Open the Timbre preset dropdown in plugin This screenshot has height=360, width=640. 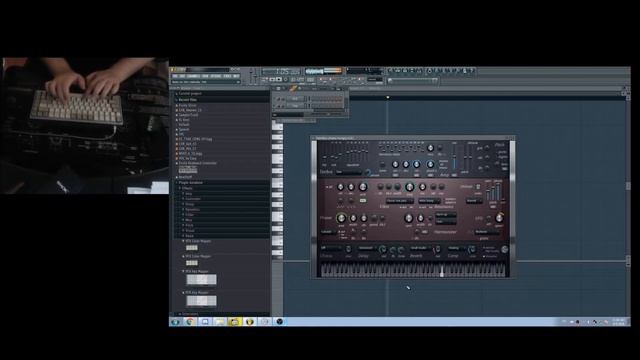[349, 172]
